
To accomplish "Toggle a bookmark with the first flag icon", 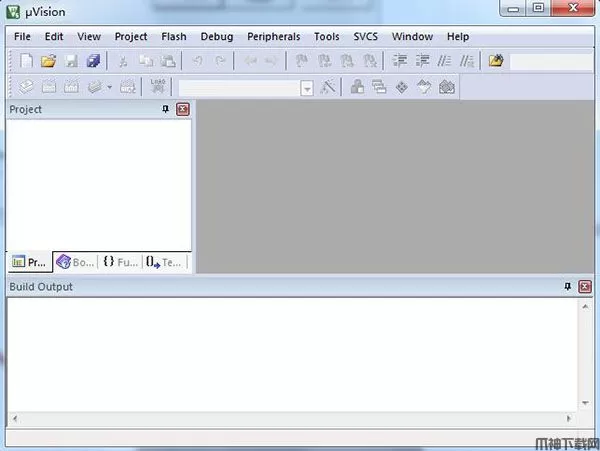I will click(x=302, y=61).
